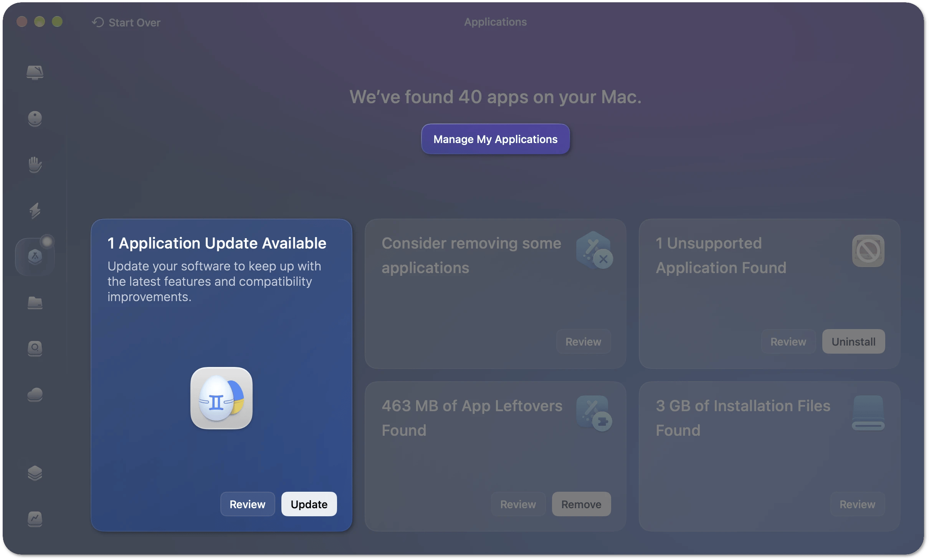This screenshot has width=929, height=560.
Task: Click the Gemini egg app icon
Action: (x=222, y=398)
